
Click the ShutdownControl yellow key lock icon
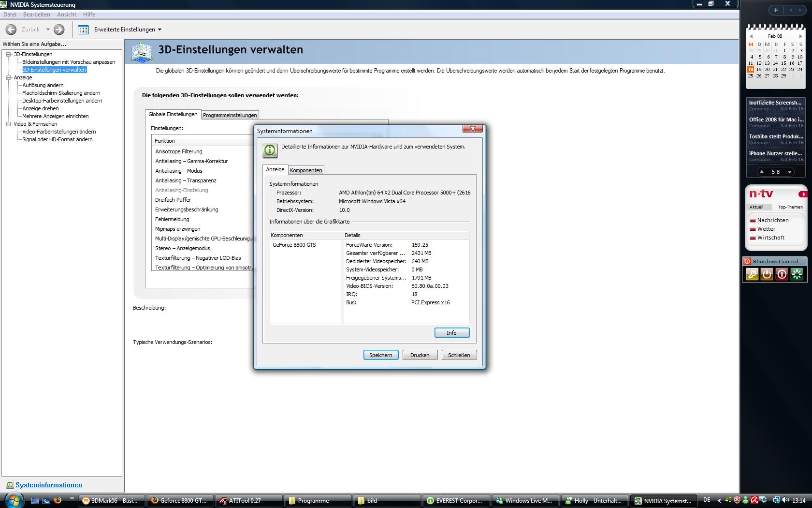pos(752,274)
